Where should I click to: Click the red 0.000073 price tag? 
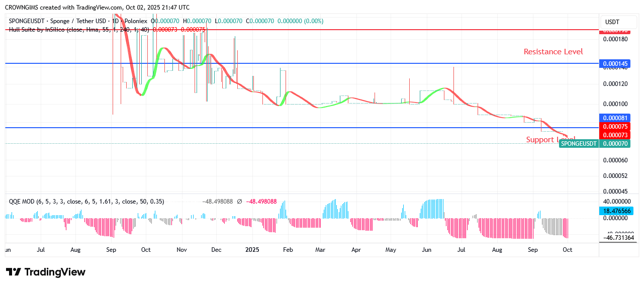(615, 135)
